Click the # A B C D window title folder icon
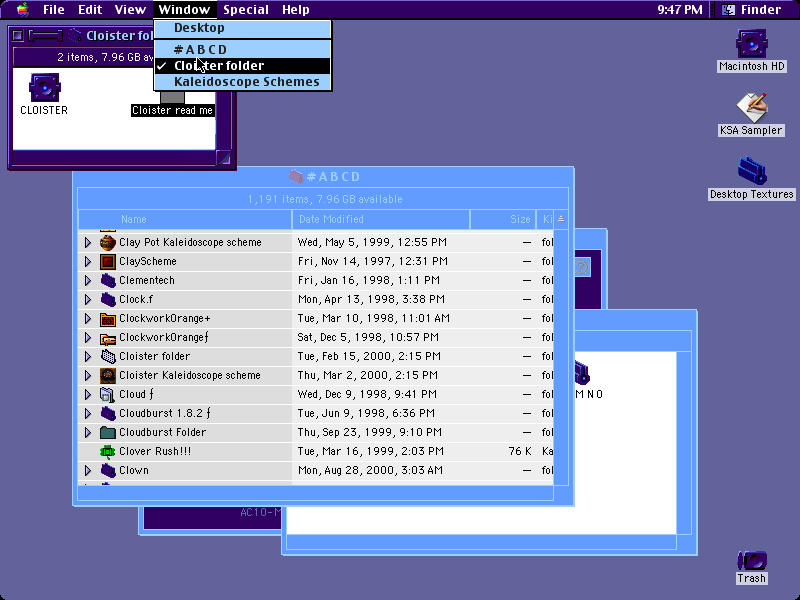 (296, 177)
